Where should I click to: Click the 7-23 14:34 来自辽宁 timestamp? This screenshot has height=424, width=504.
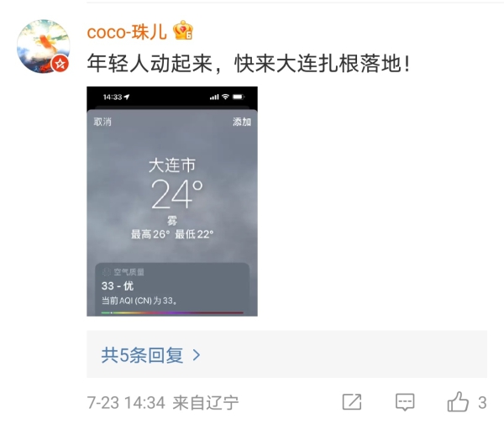(163, 402)
